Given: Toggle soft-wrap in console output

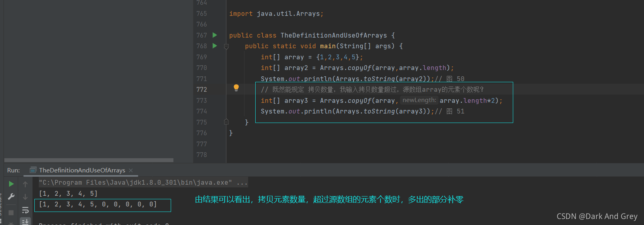Looking at the screenshot, I should point(25,210).
